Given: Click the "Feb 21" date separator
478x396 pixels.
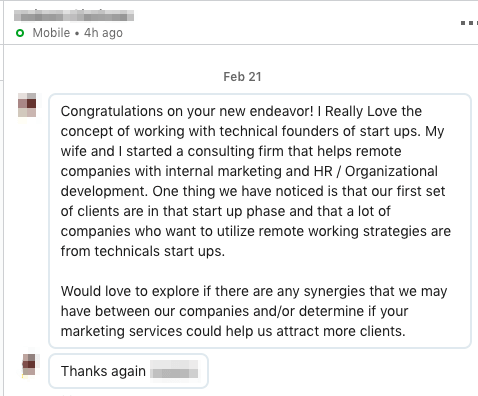Looking at the screenshot, I should click(242, 77).
